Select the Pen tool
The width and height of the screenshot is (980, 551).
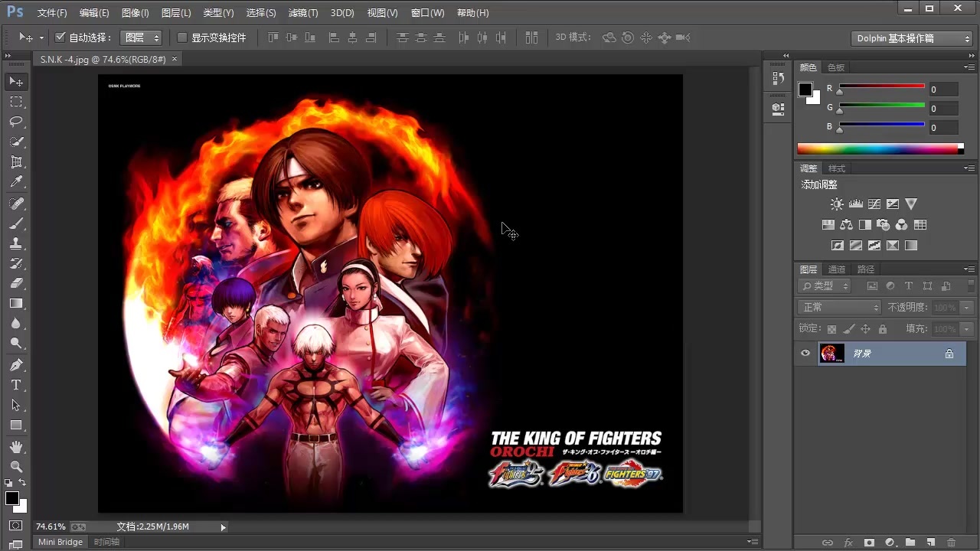tap(16, 365)
